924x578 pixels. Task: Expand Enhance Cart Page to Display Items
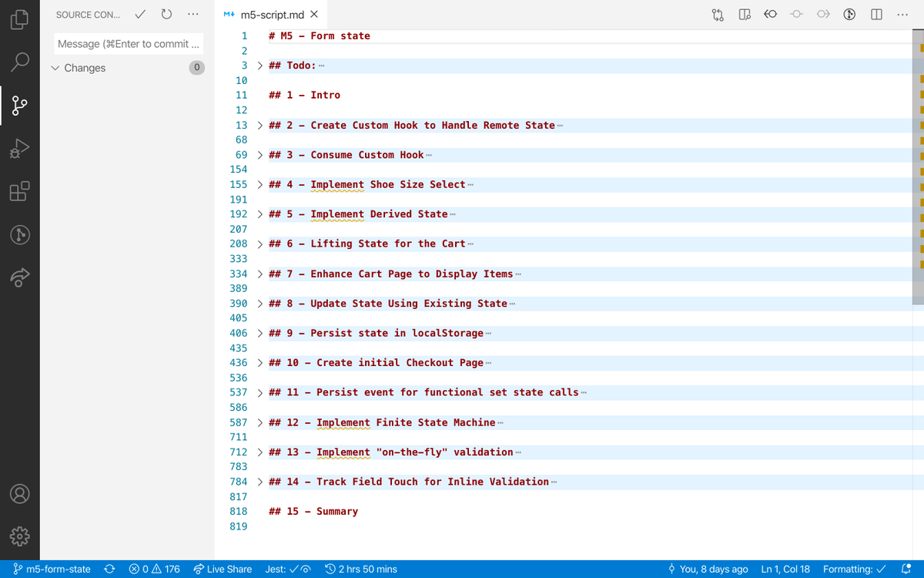click(259, 274)
